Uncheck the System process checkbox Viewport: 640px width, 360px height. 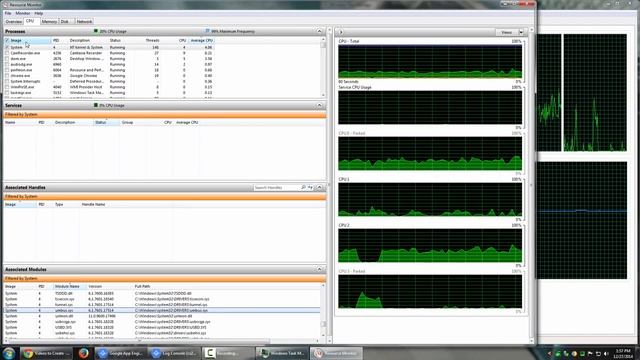(7, 47)
